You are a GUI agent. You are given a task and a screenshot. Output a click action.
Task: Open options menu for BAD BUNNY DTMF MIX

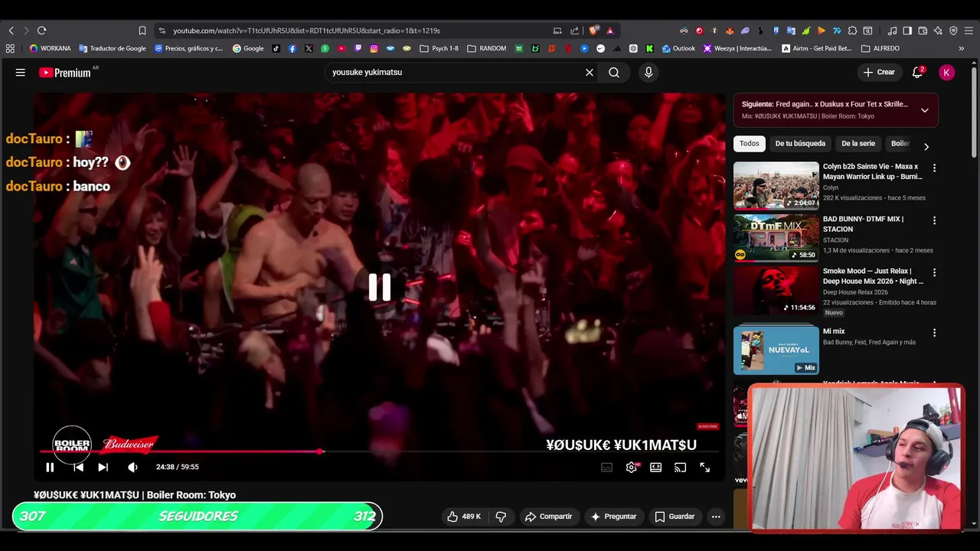pyautogui.click(x=934, y=220)
